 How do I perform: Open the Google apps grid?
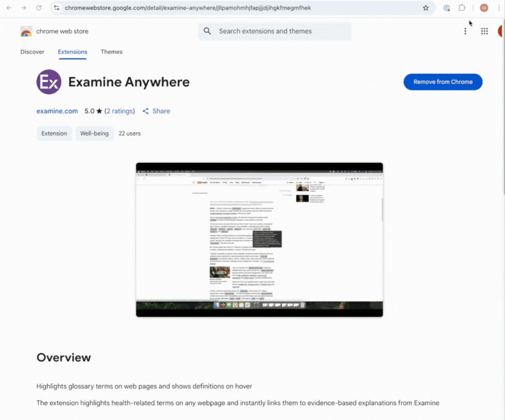[x=484, y=31]
